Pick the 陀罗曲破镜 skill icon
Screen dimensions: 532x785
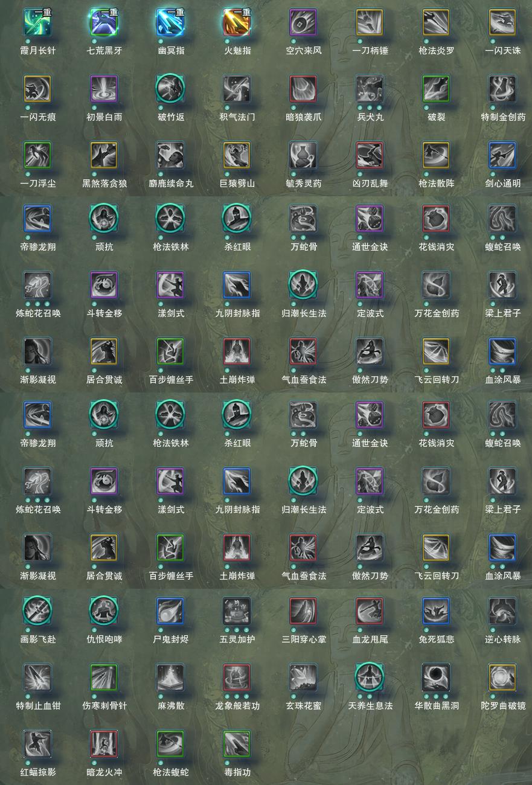point(502,678)
